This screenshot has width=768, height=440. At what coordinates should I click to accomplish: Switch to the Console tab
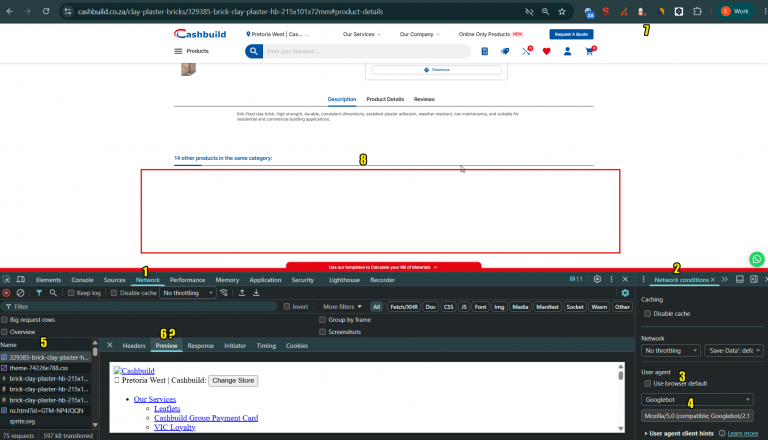pos(82,280)
